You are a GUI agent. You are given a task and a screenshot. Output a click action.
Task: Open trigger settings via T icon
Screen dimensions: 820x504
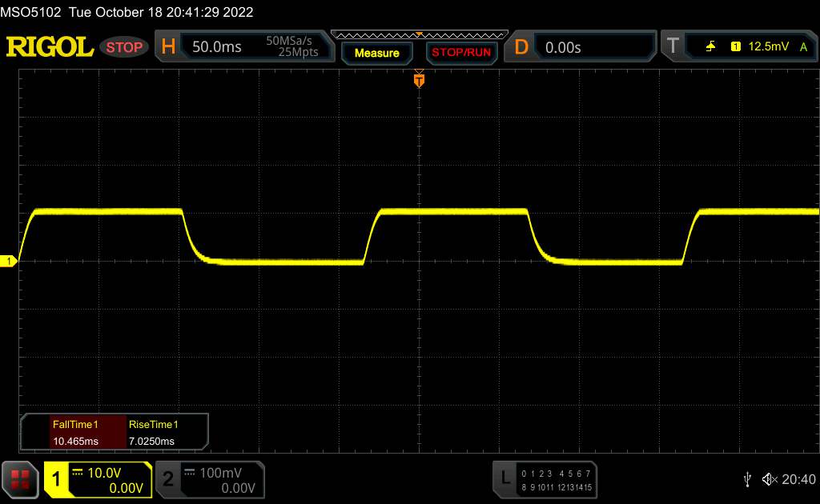673,47
